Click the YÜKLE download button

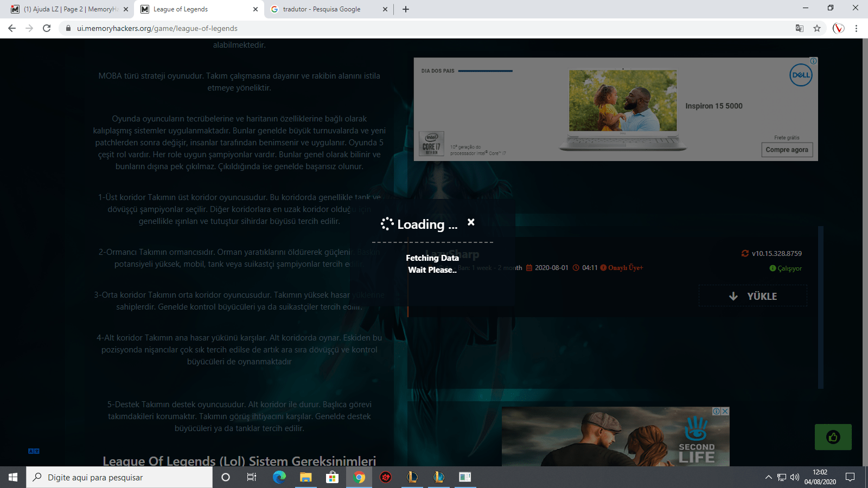753,296
